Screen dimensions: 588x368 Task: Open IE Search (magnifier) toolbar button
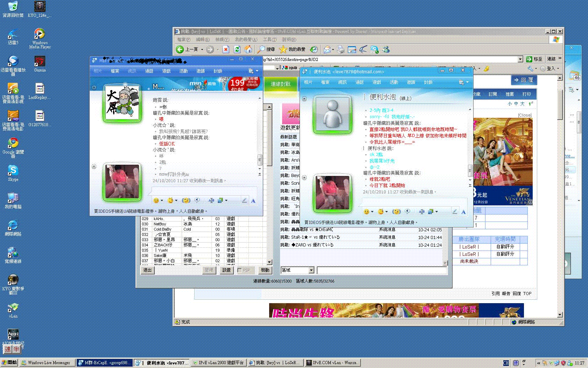[x=266, y=49]
